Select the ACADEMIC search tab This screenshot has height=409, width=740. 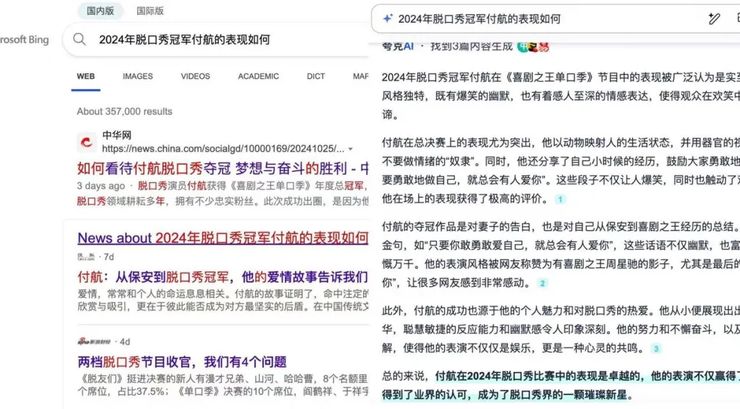click(x=258, y=76)
